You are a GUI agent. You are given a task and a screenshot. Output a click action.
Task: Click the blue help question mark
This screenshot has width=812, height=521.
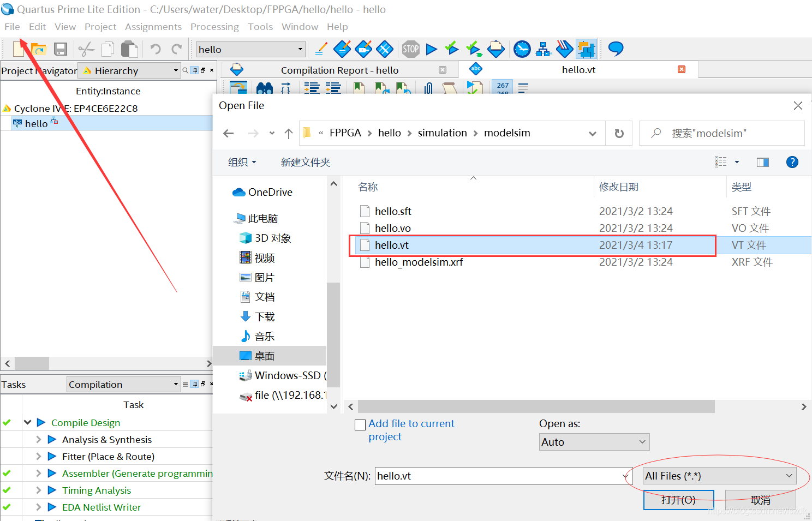(792, 162)
